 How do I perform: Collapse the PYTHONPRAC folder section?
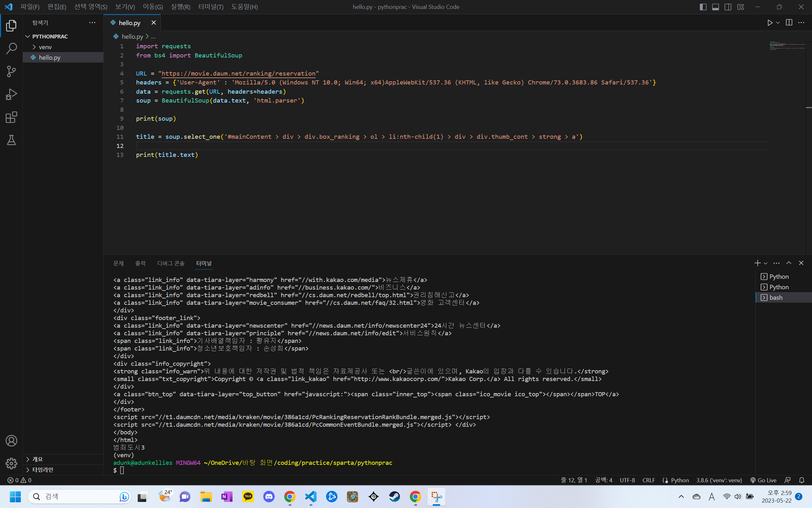pos(63,36)
